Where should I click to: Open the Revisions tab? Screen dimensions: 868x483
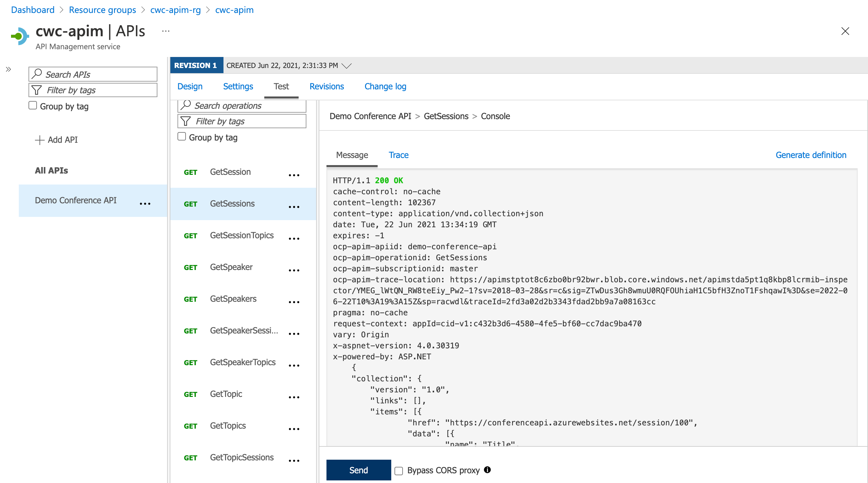326,86
